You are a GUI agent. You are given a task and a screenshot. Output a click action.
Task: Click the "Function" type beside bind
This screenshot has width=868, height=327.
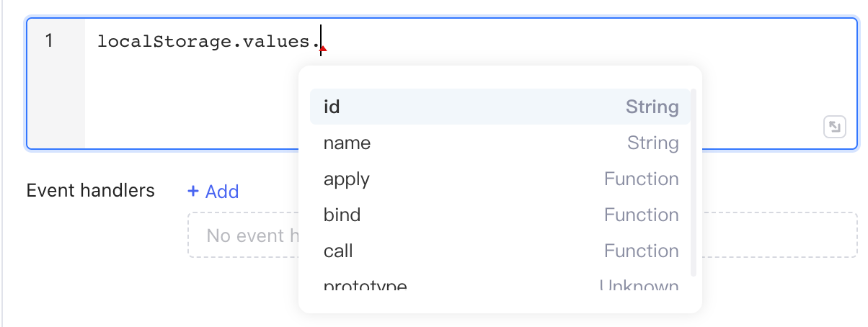(641, 215)
